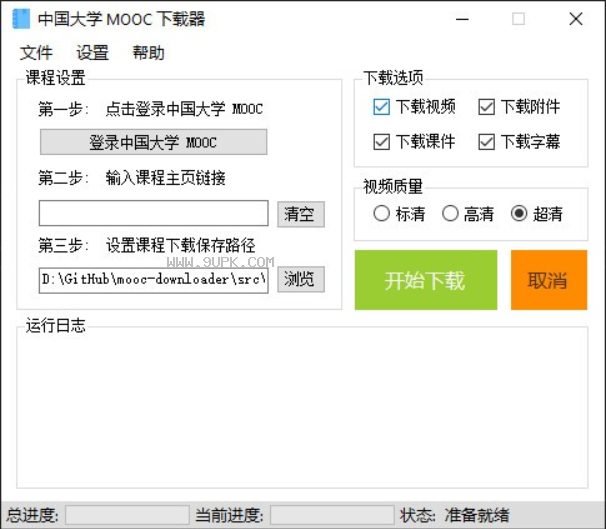Click the green 开始下载 button
This screenshot has height=529, width=606.
click(x=426, y=280)
